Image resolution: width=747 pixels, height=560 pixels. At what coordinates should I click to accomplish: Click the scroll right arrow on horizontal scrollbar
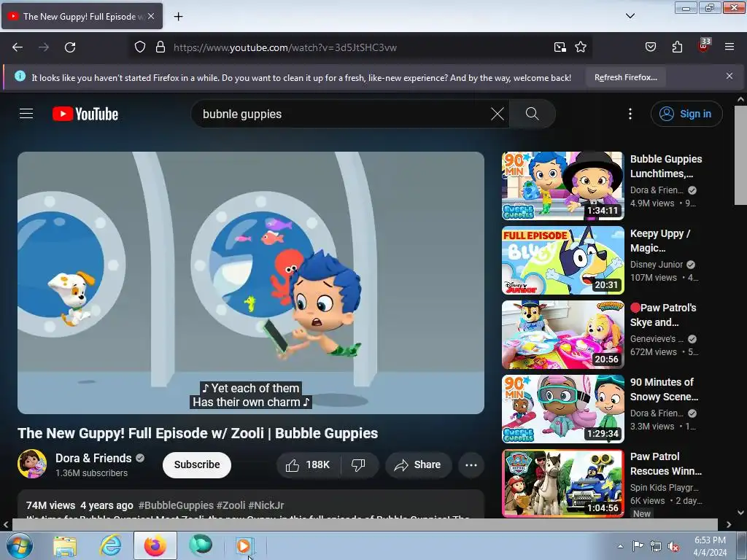729,525
